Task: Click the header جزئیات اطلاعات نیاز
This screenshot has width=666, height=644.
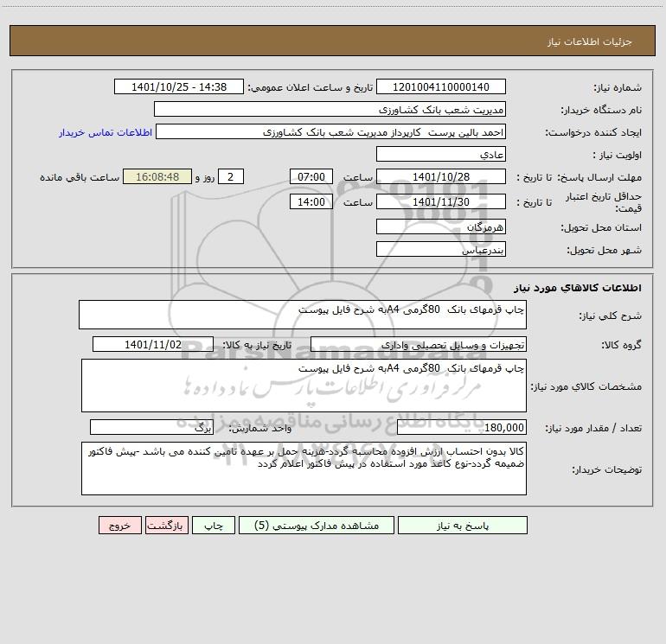Action: point(590,41)
